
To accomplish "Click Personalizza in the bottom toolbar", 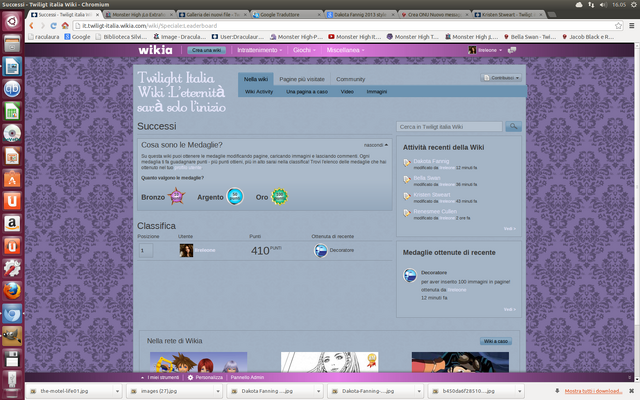I will (x=205, y=378).
